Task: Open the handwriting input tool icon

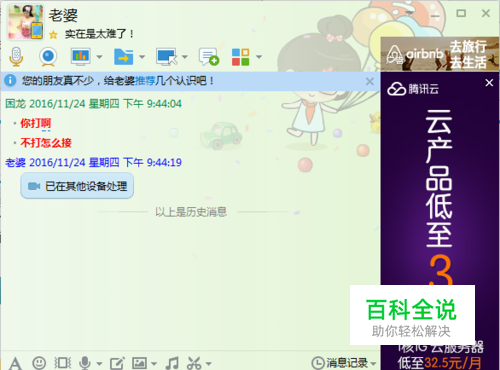Action: 117,363
